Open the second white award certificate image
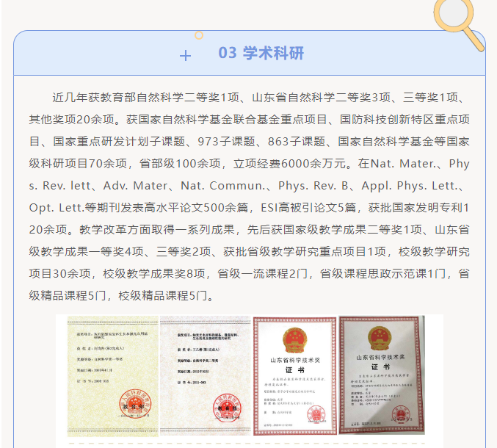Image resolution: width=497 pixels, height=448 pixels. pos(206,375)
